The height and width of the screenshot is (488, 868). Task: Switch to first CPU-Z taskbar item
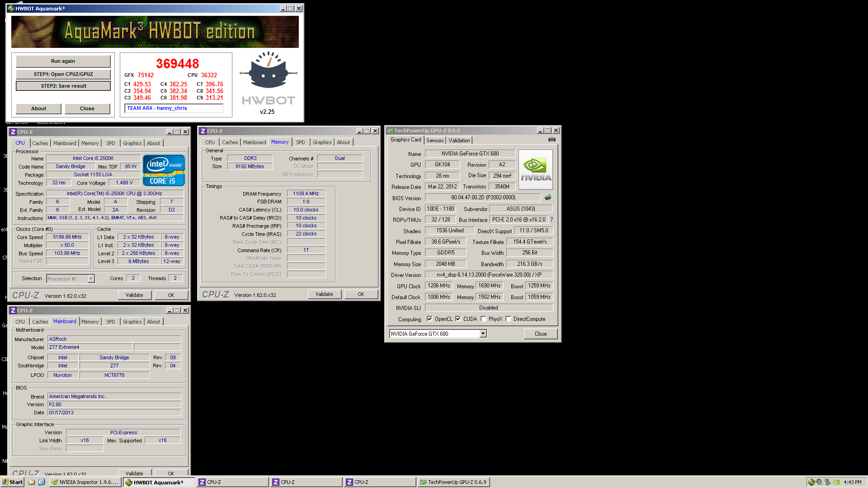(232, 482)
